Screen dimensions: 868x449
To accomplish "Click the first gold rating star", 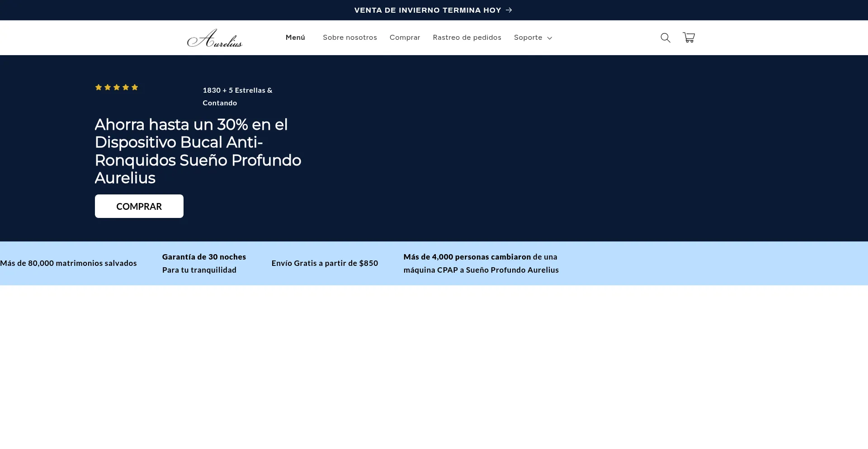I will pos(99,87).
